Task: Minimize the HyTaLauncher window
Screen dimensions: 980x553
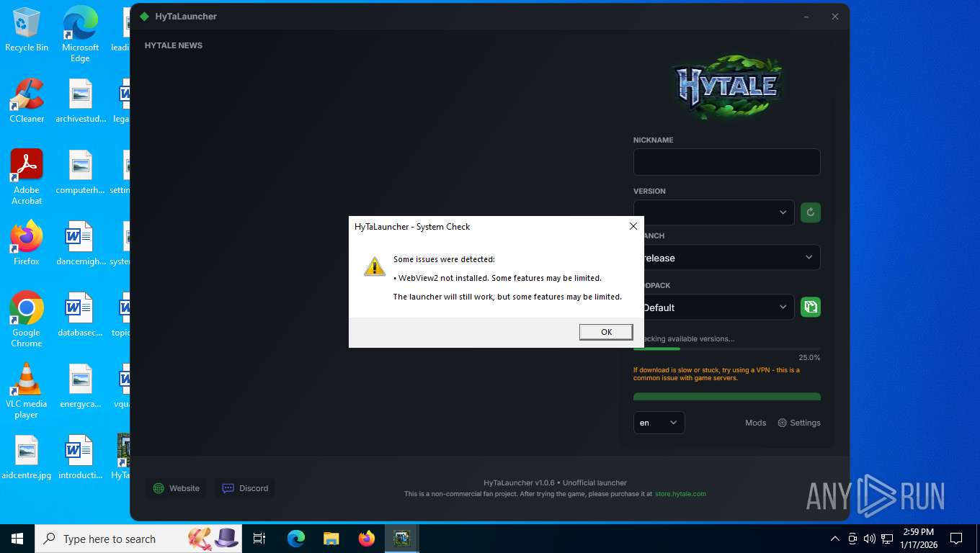Action: tap(806, 17)
